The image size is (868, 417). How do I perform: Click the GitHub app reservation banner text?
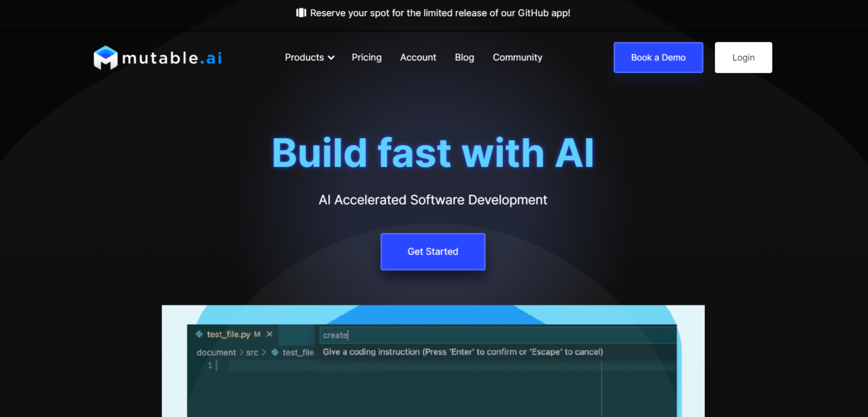(x=440, y=13)
